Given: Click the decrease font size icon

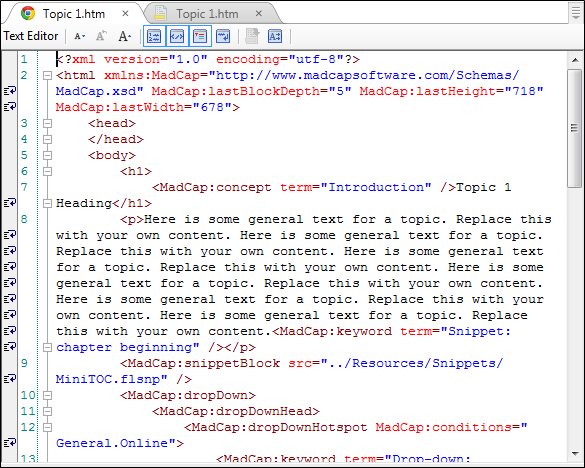Looking at the screenshot, I should pos(79,36).
